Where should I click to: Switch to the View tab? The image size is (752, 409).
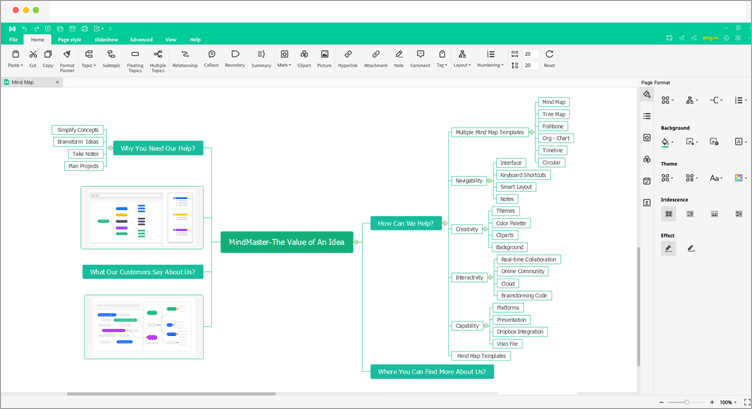(x=171, y=40)
